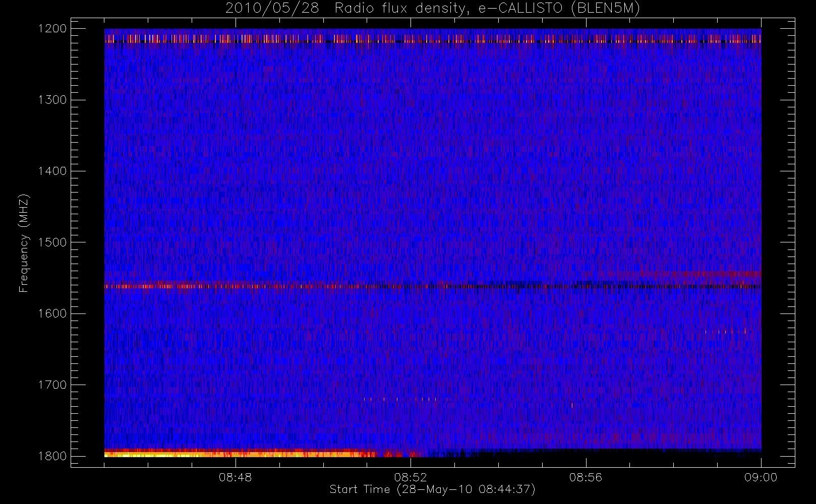The image size is (816, 504).
Task: Select the 1600 frequency tick label
Action: 52,313
